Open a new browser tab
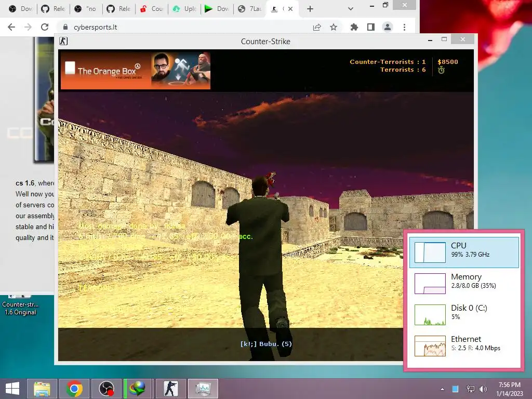This screenshot has height=399, width=532. pos(310,9)
